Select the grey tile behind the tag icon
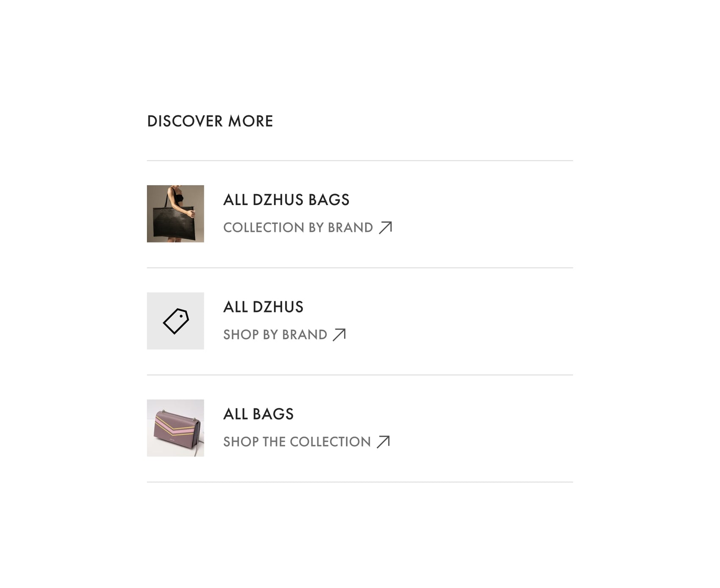720x588 pixels. click(x=175, y=321)
